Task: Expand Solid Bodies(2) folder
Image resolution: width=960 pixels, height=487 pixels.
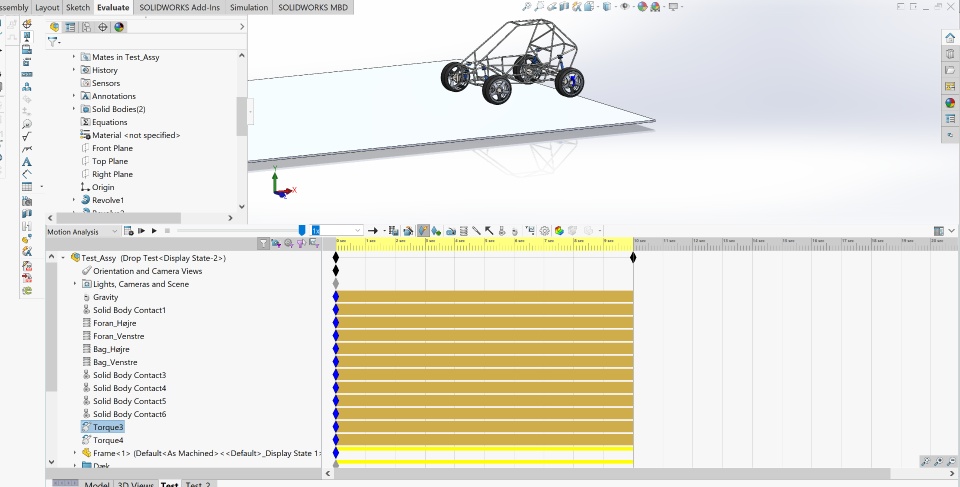Action: point(74,108)
